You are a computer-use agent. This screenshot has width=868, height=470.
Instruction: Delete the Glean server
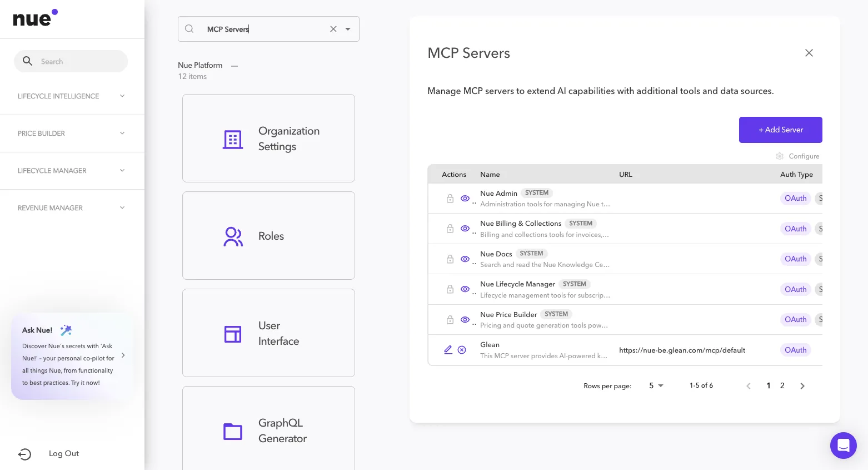pos(462,350)
